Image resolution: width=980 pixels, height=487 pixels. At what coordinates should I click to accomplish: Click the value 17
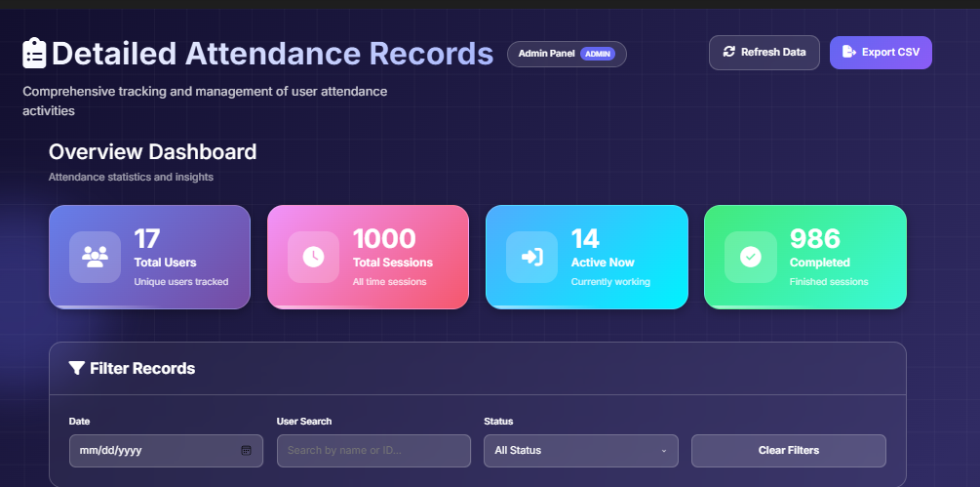click(x=147, y=239)
